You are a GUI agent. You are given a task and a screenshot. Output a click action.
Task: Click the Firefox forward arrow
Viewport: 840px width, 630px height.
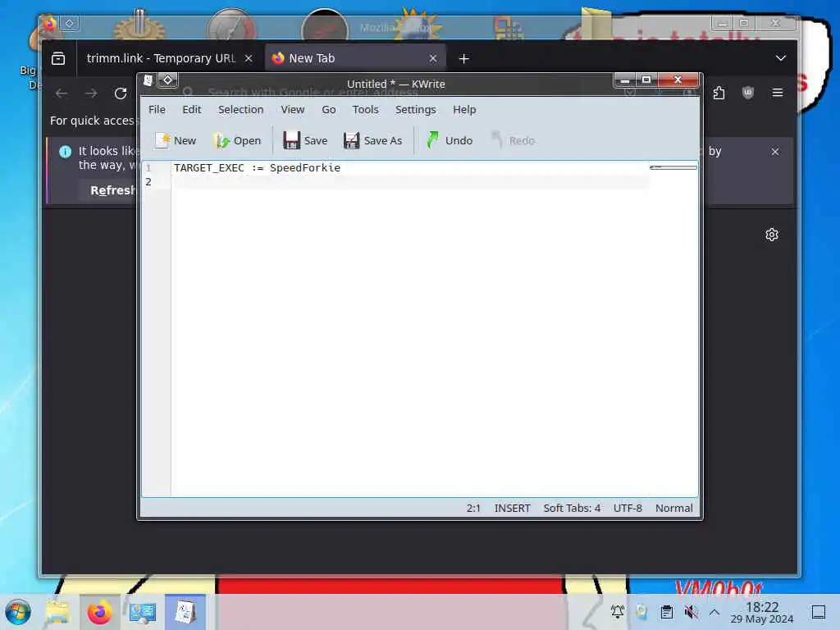91,94
